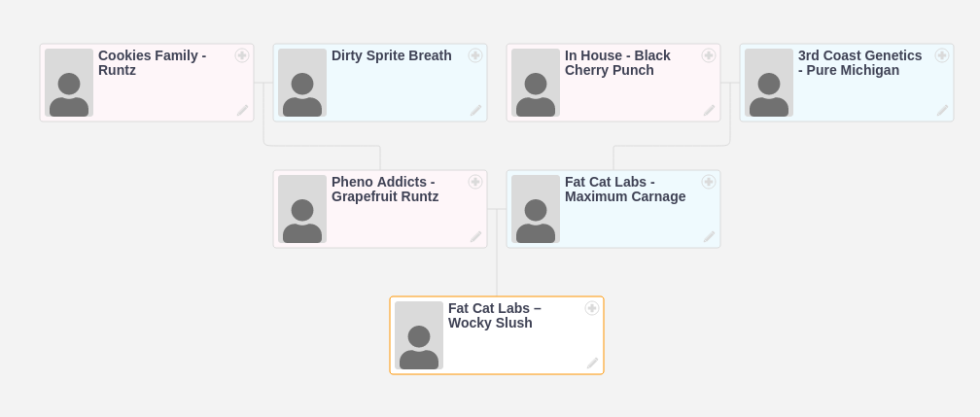This screenshot has height=417, width=980.
Task: Click the plus icon on Dirty Sprite Breath
Action: (x=475, y=55)
